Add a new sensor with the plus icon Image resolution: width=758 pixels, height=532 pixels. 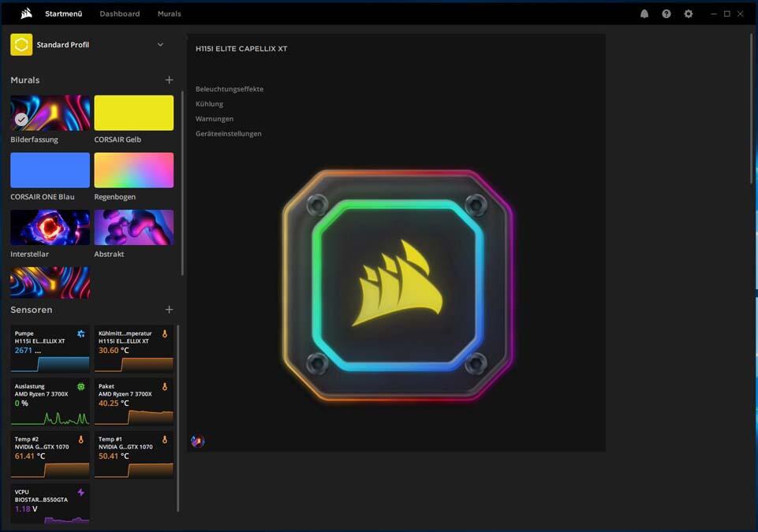(170, 309)
